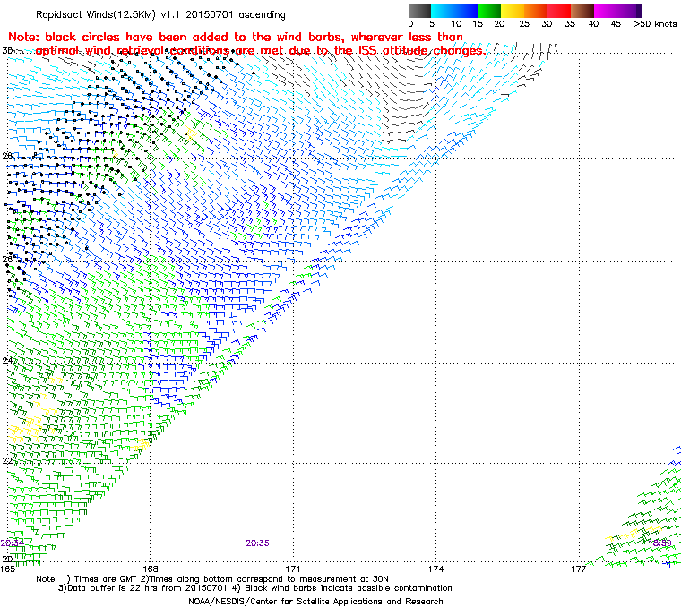Click the legend value "45" under the color bar
Image resolution: width=681 pixels, height=616 pixels.
(x=616, y=24)
